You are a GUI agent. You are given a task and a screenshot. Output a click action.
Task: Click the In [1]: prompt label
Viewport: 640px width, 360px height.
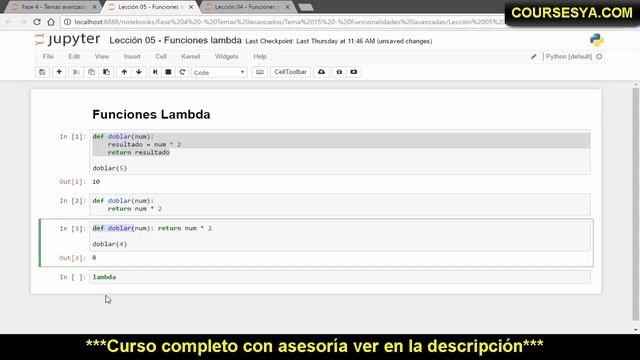pyautogui.click(x=73, y=137)
